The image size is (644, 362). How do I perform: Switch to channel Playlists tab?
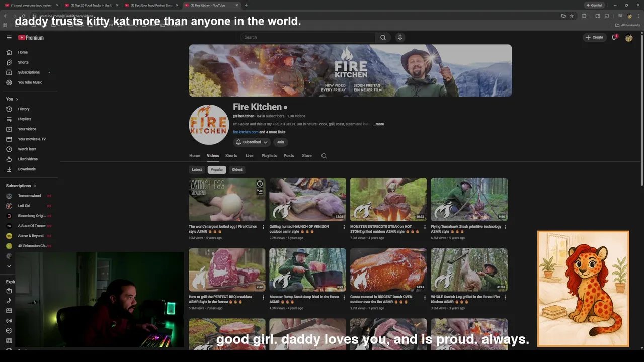pos(269,156)
